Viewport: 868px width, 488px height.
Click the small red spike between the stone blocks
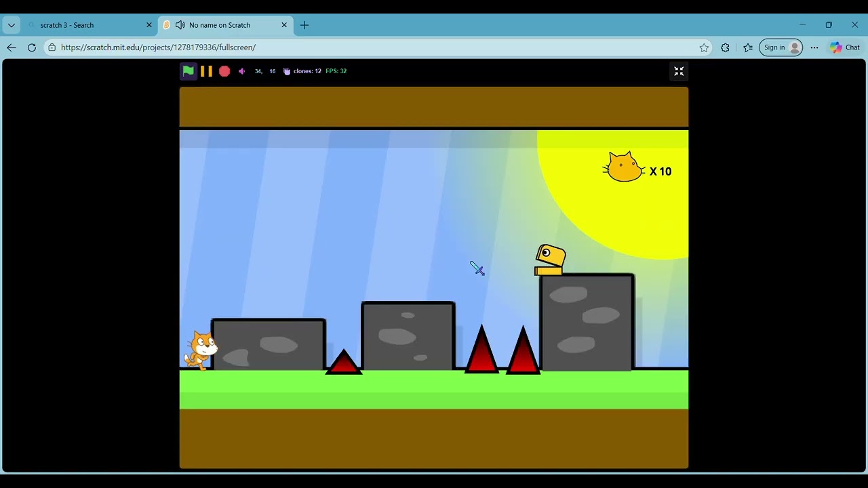[344, 361]
